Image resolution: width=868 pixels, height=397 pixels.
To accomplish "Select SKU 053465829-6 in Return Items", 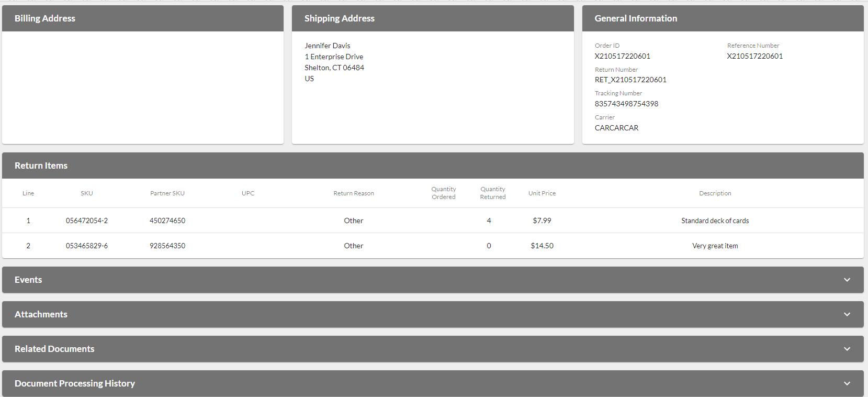I will pyautogui.click(x=87, y=246).
